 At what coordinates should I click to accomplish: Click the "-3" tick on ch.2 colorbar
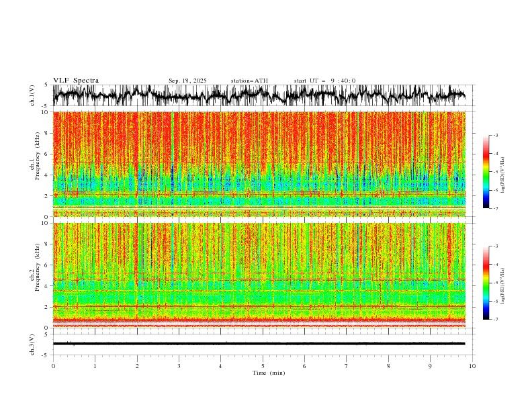coord(496,246)
